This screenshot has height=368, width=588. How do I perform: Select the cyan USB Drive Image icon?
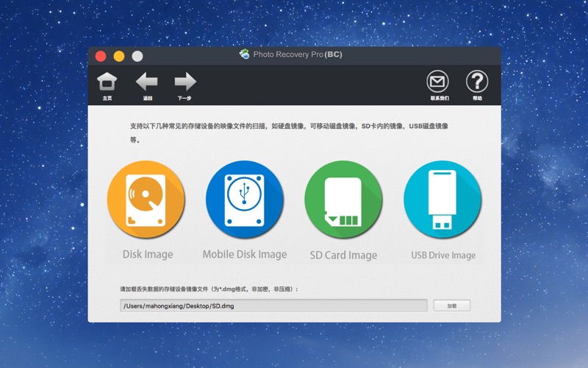pyautogui.click(x=442, y=199)
